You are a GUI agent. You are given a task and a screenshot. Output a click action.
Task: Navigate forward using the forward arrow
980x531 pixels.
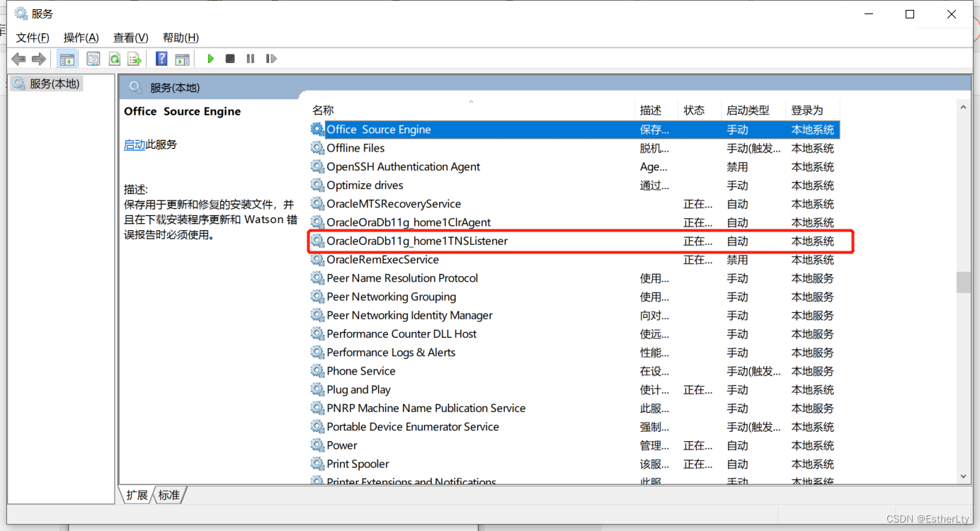(x=38, y=59)
